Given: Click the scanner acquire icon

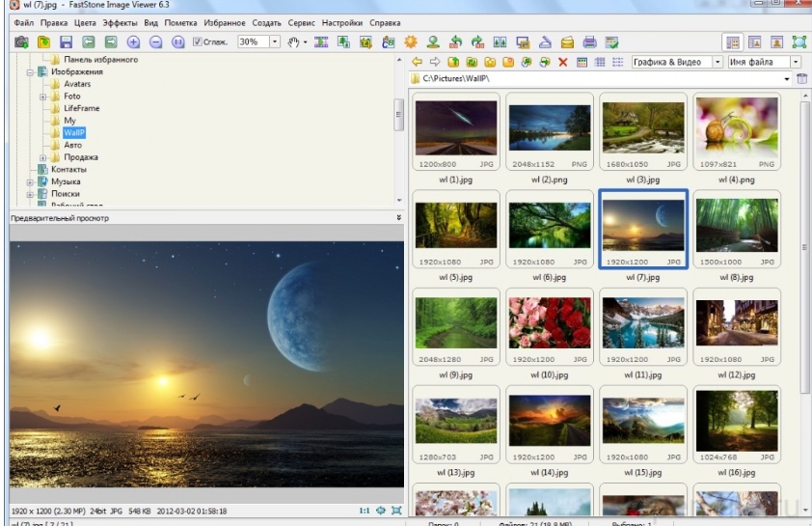Looking at the screenshot, I should point(544,42).
